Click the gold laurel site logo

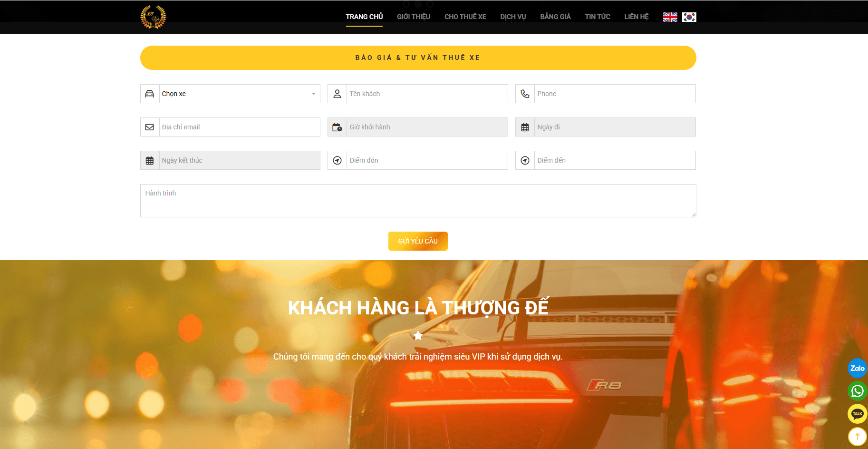pos(153,17)
